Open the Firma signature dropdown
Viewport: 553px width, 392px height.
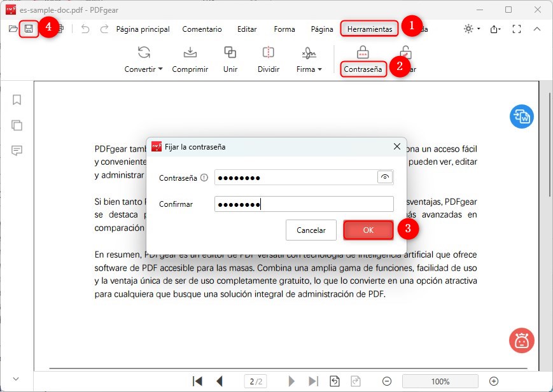[309, 59]
